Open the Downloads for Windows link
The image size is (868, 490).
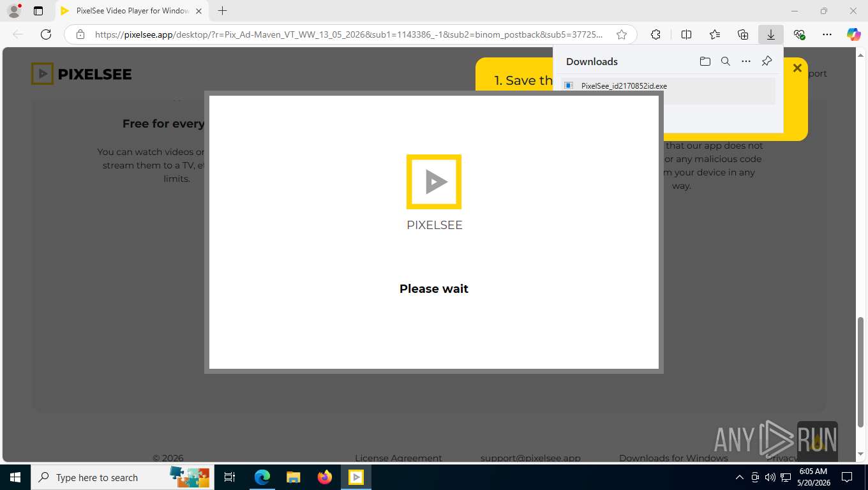[x=673, y=457]
